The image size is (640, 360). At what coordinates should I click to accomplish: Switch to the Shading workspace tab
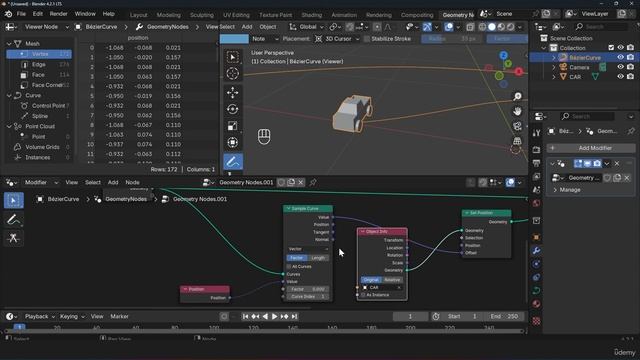(x=312, y=15)
